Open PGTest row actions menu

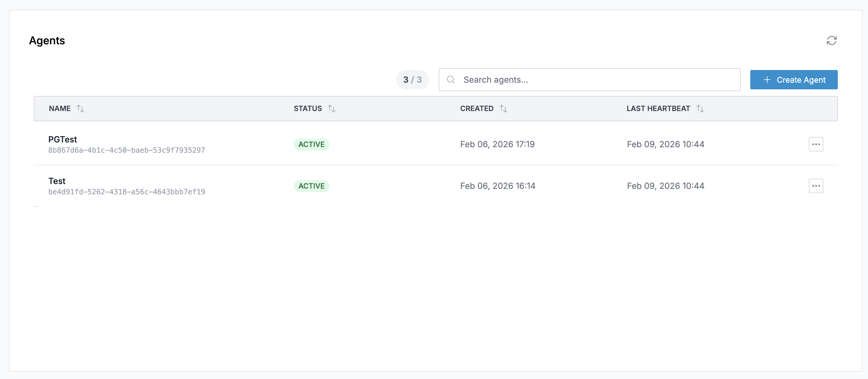pyautogui.click(x=815, y=144)
